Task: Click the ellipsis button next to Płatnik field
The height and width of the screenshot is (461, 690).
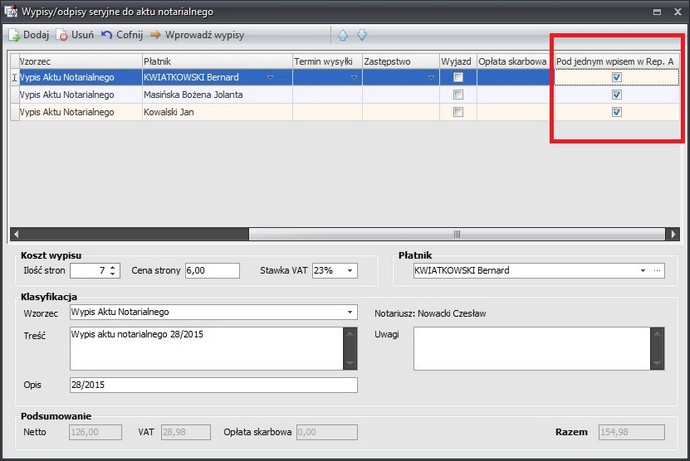Action: pos(657,270)
